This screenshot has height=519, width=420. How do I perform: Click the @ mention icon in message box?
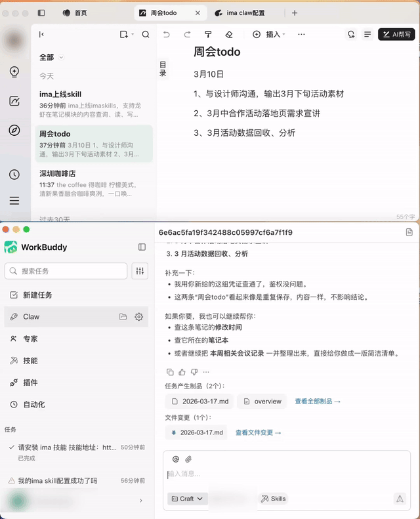176,459
